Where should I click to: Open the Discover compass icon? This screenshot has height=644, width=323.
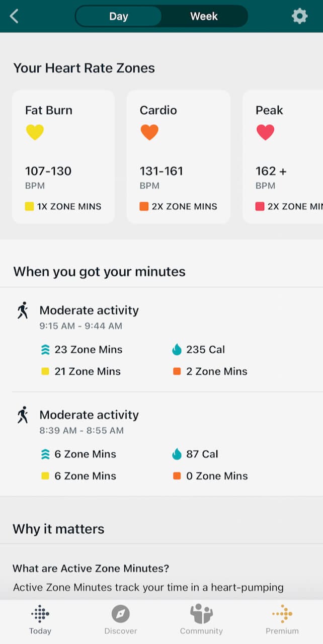[x=120, y=614]
